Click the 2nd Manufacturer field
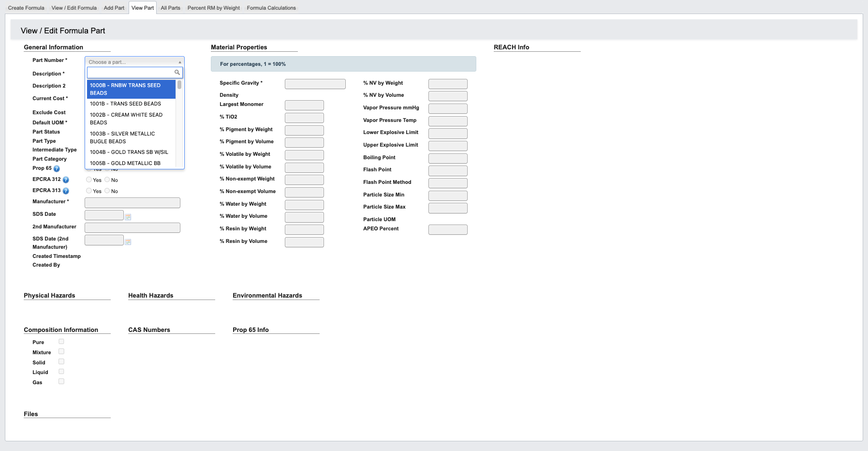Image resolution: width=868 pixels, height=451 pixels. click(x=132, y=227)
